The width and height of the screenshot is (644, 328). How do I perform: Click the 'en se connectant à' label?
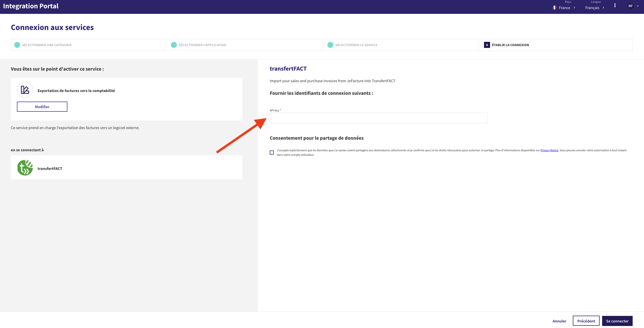27,150
